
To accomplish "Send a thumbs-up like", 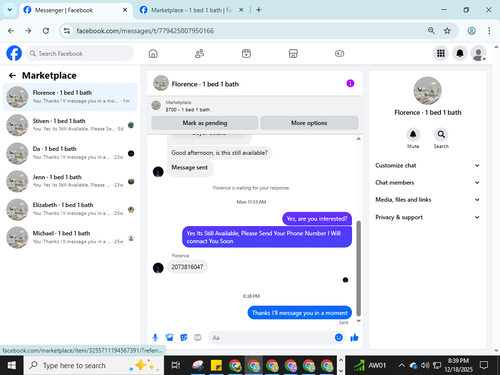I will (354, 338).
